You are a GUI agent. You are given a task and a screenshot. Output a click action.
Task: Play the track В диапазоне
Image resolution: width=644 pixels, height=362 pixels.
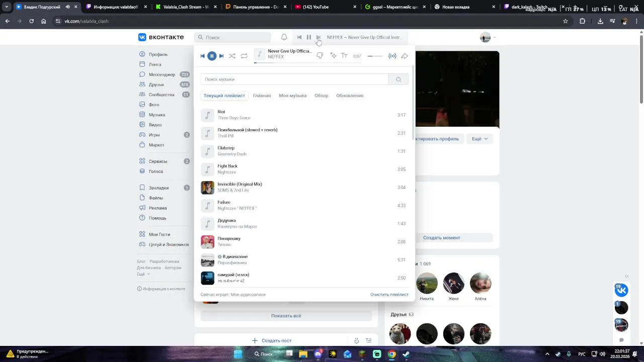(304, 260)
